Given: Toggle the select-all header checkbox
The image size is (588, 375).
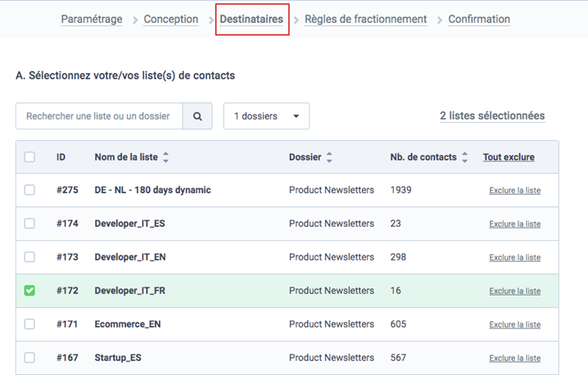Looking at the screenshot, I should (29, 157).
